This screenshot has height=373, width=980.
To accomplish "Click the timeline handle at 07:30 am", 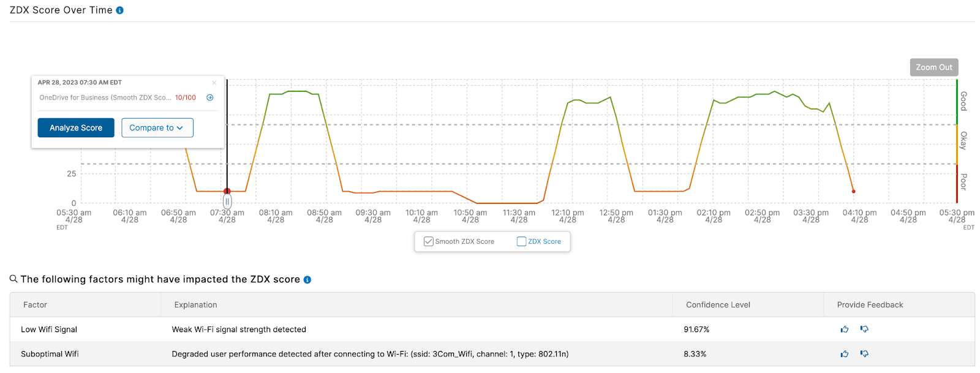I will [x=227, y=202].
